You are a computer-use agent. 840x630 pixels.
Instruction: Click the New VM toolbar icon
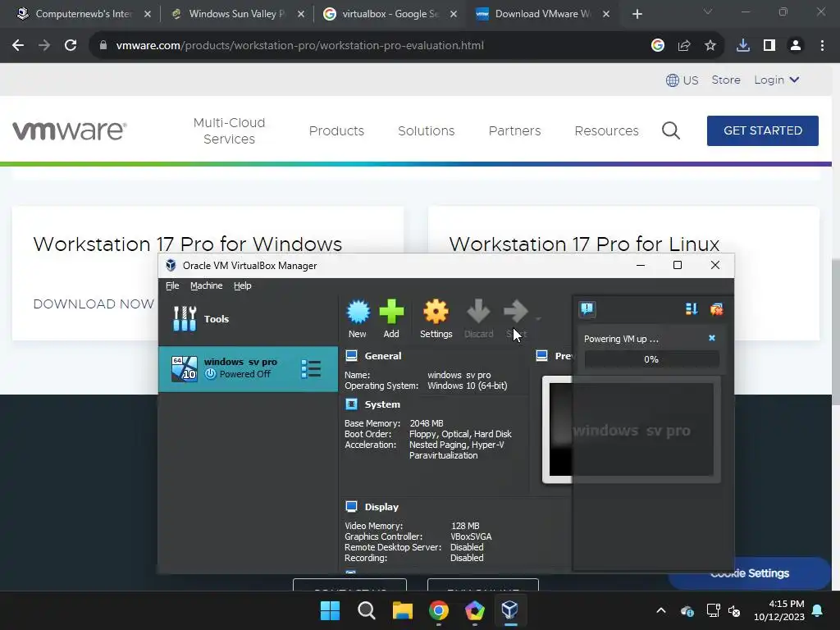[358, 319]
